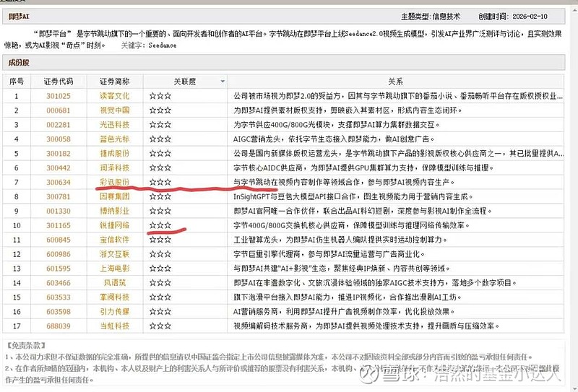Select stock name 引力传媒
578x392 pixels.
115,311
